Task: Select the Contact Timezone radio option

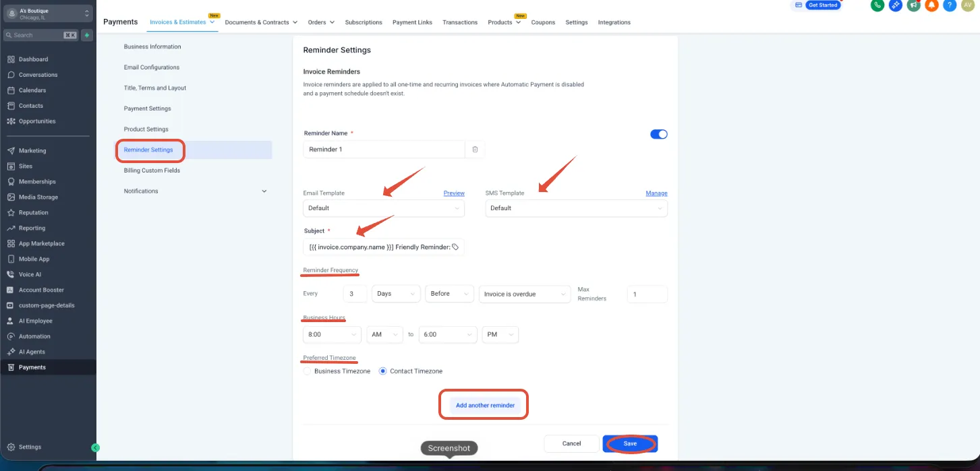Action: click(383, 371)
